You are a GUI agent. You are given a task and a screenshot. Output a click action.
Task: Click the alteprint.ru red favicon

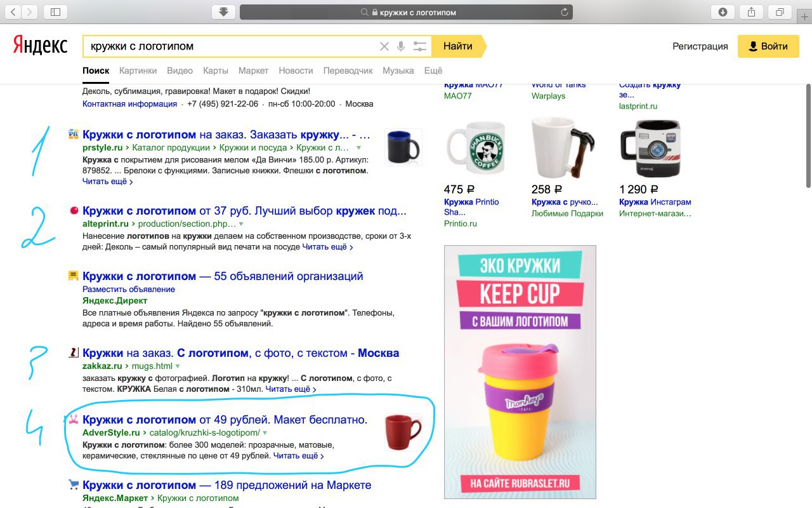(x=74, y=210)
